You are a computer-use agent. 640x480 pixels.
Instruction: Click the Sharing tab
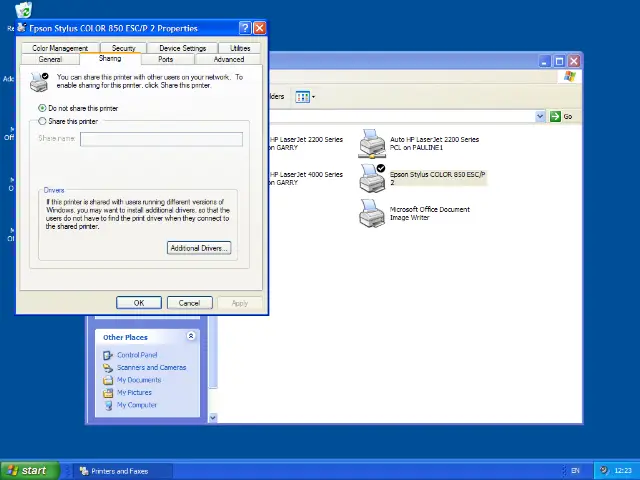(110, 58)
